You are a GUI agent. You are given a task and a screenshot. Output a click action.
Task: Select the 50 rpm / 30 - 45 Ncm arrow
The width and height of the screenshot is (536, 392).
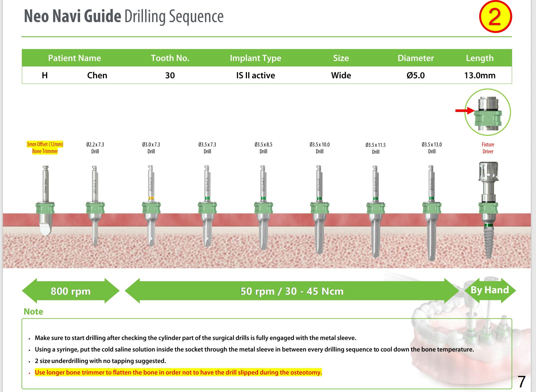(292, 291)
